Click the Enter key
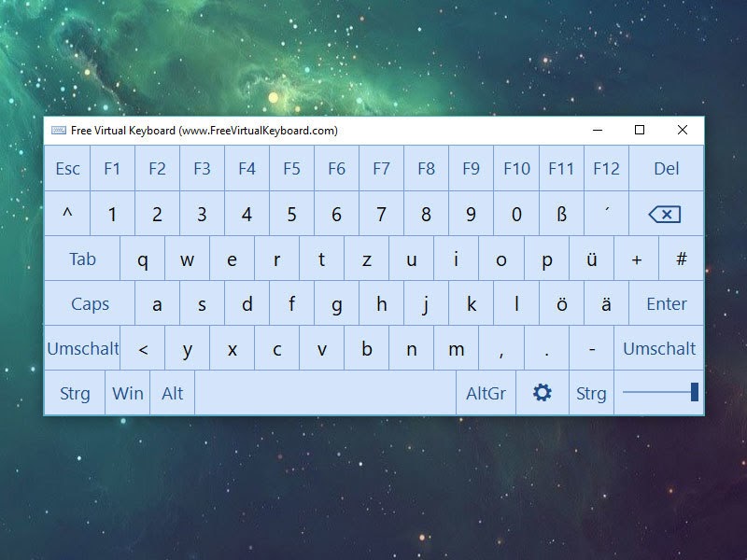Screen dimensions: 747x560 pyautogui.click(x=666, y=303)
